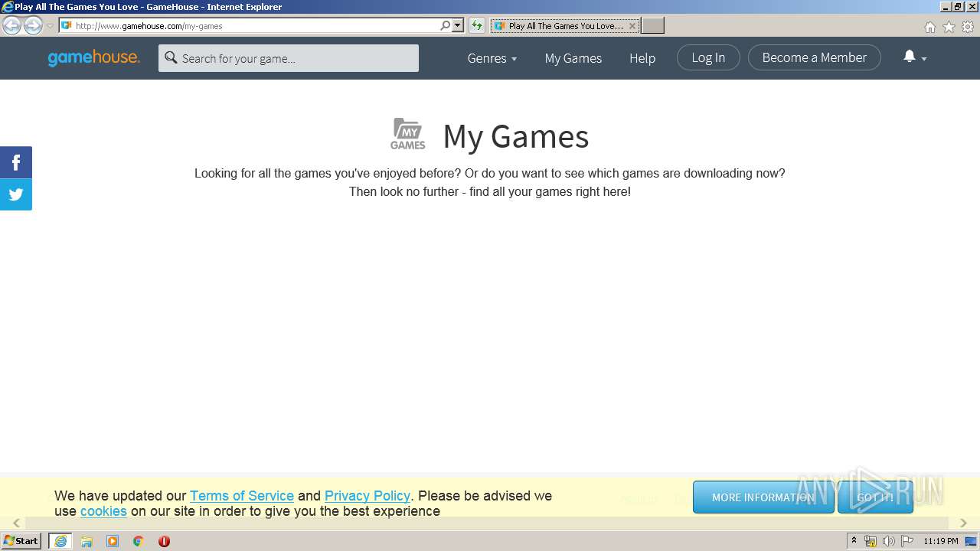Viewport: 980px width, 551px height.
Task: Open the recent pages dropdown arrow
Action: (50, 26)
